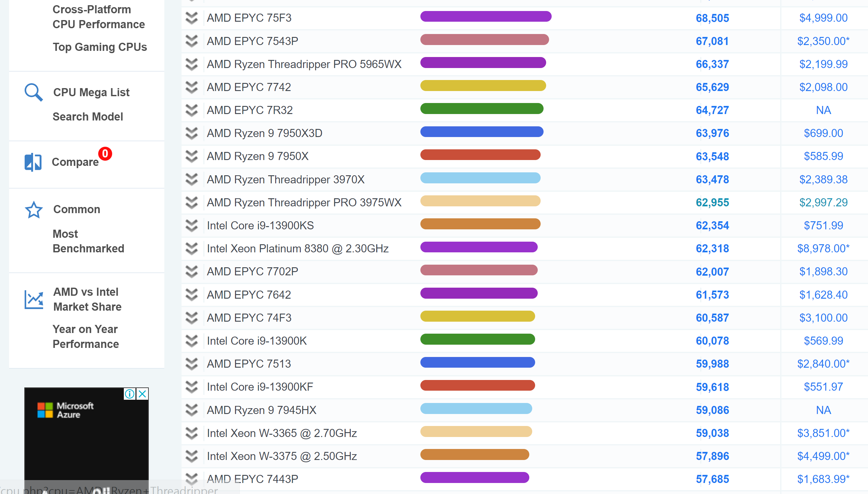Open Most Benchmarked list
This screenshot has width=868, height=494.
(x=88, y=241)
